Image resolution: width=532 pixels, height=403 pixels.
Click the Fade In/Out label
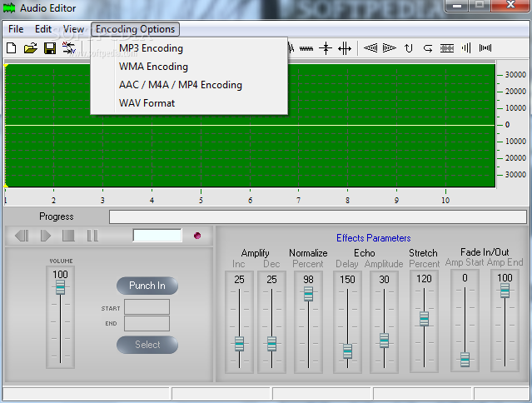point(485,252)
